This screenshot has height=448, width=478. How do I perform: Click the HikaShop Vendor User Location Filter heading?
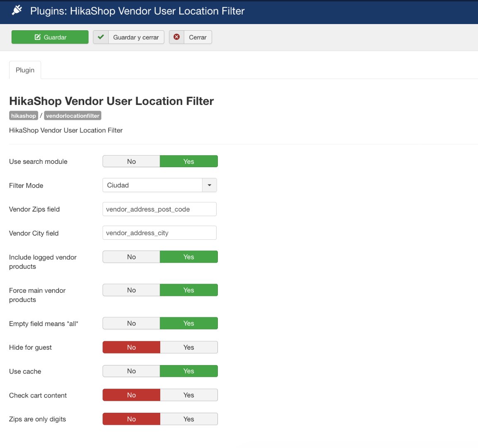point(112,101)
